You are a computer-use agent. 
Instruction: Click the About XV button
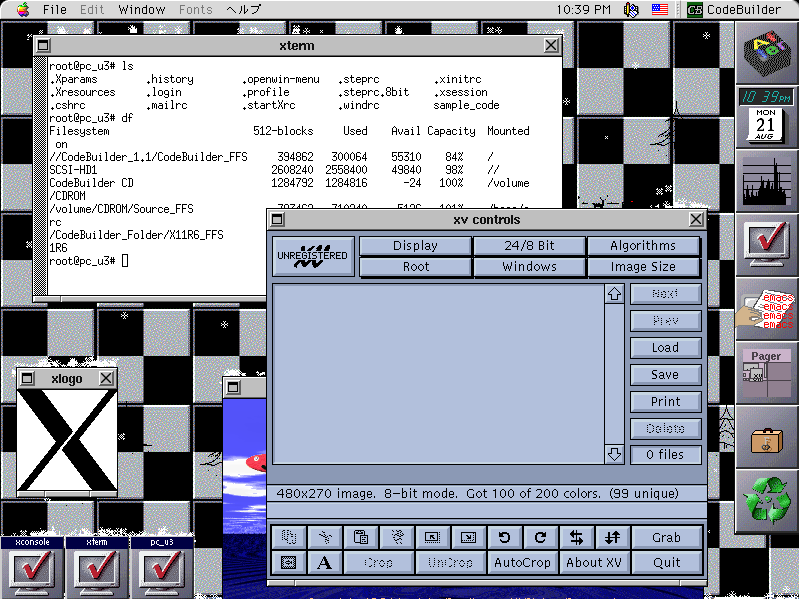click(x=594, y=562)
